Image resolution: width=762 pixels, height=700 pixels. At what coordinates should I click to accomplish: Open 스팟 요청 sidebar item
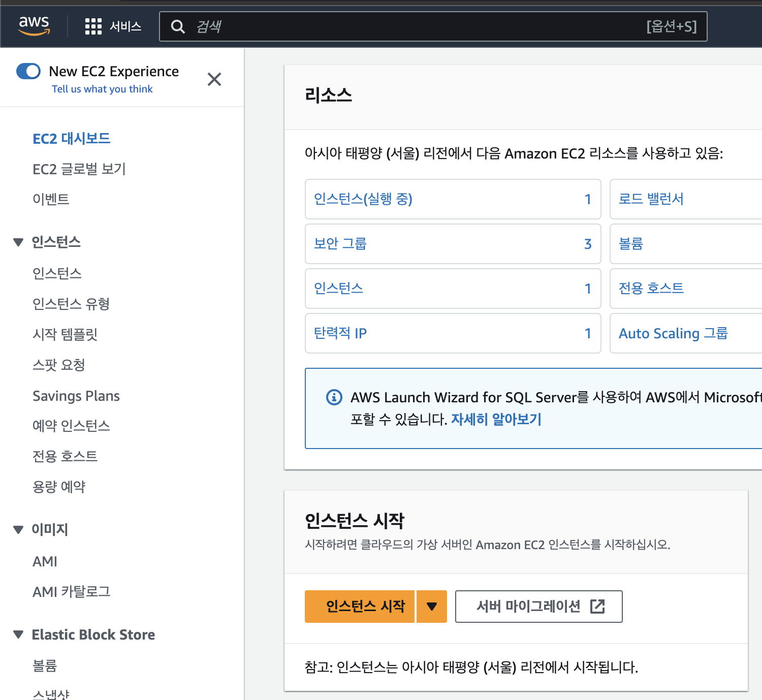click(x=59, y=365)
